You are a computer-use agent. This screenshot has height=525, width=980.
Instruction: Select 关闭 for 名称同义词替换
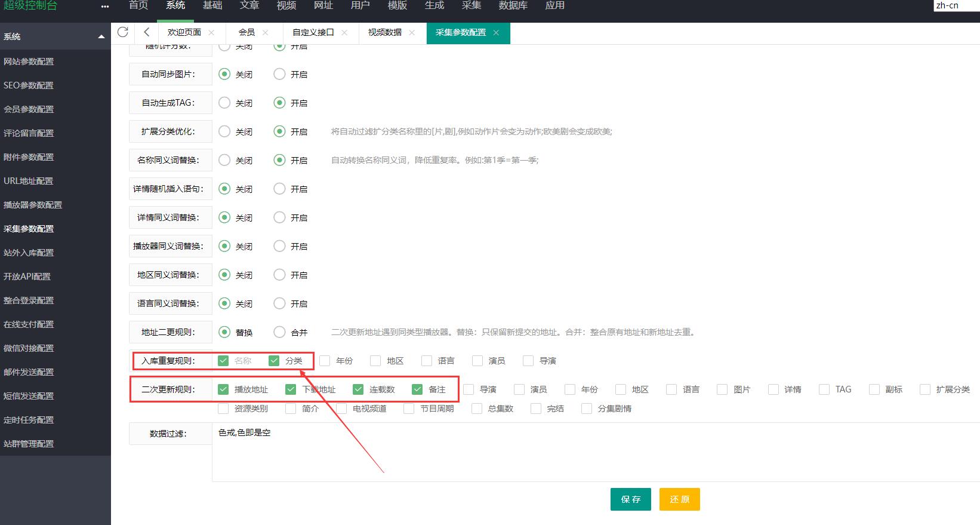click(x=224, y=160)
